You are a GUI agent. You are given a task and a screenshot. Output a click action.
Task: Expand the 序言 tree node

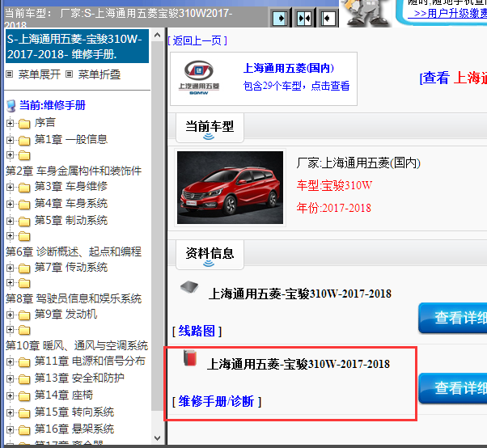pos(10,123)
